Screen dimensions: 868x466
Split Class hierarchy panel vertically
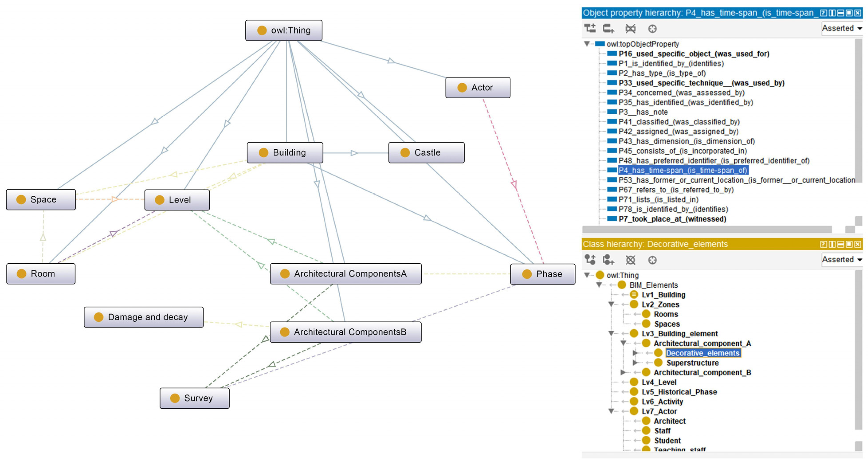pyautogui.click(x=832, y=244)
